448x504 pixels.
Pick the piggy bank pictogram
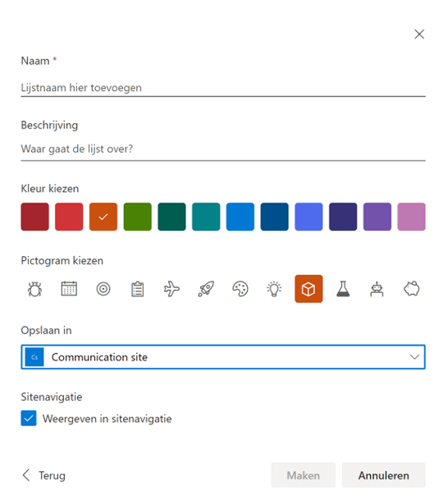pos(411,289)
